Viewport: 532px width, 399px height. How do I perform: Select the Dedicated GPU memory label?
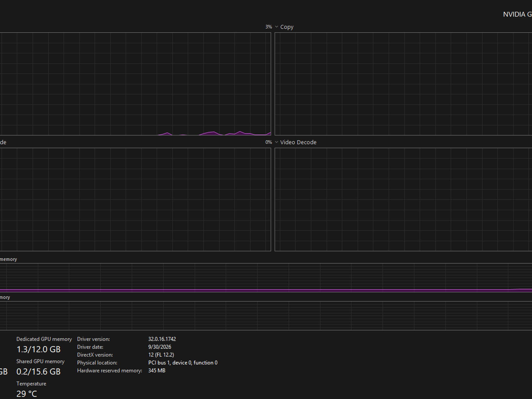44,339
